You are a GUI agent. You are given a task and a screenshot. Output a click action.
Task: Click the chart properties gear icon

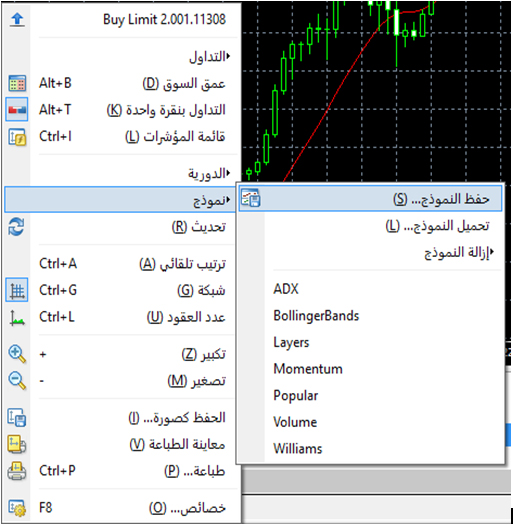click(x=17, y=508)
